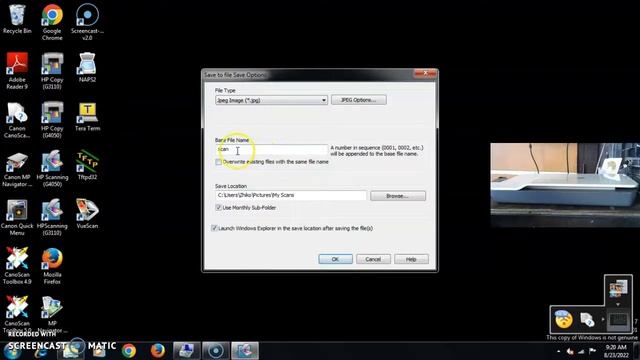Open the Recycle Bin desktop icon
640x360 pixels.
17,19
